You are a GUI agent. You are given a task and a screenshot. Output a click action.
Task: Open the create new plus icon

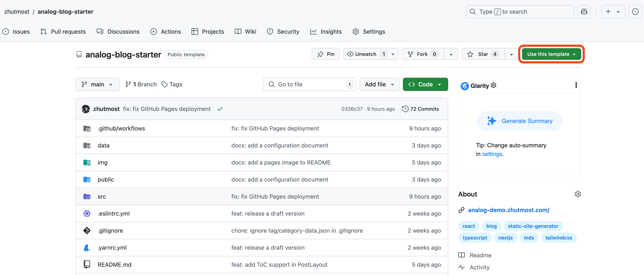click(608, 11)
